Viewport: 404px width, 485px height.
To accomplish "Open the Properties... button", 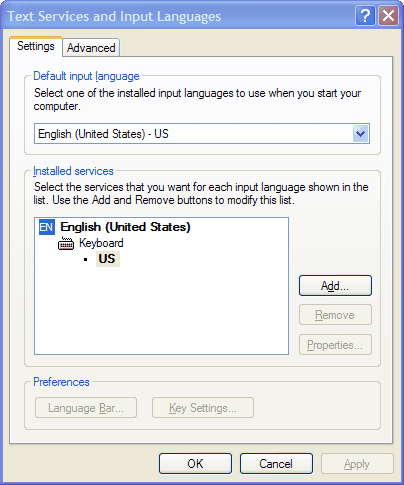I will point(335,345).
